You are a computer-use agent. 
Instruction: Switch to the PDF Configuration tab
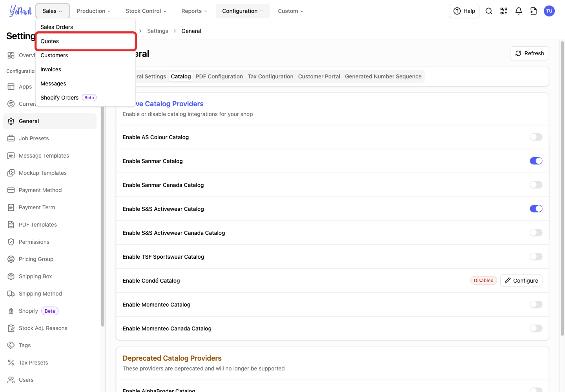pyautogui.click(x=219, y=76)
